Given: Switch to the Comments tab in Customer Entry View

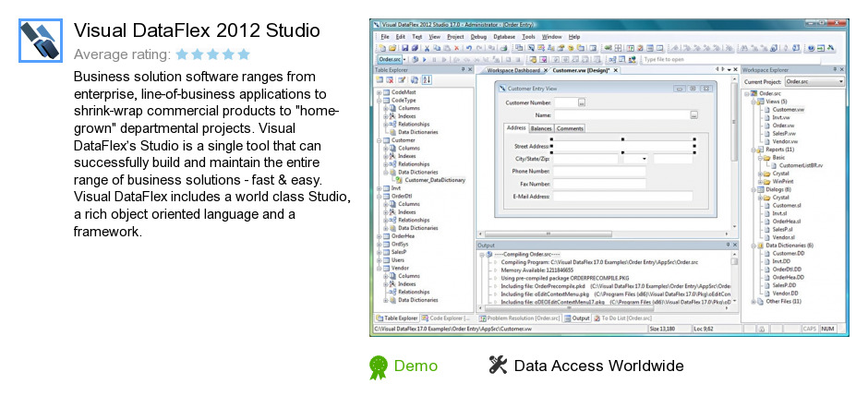Looking at the screenshot, I should coord(570,128).
